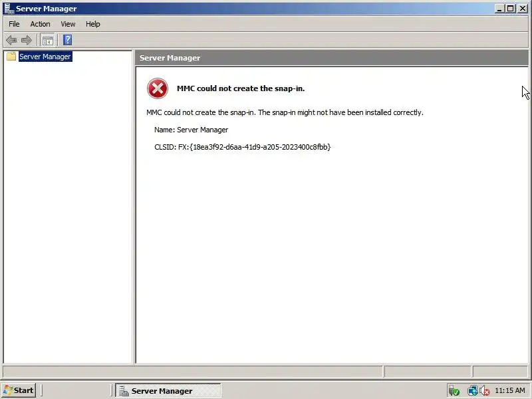Click the Safely Remove Hardware tray icon

[454, 390]
